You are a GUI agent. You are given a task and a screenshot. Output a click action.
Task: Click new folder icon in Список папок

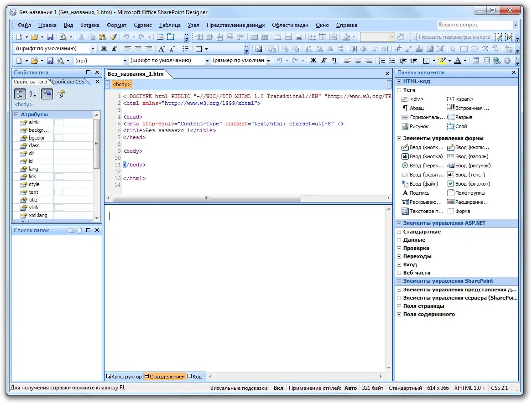[x=71, y=231]
